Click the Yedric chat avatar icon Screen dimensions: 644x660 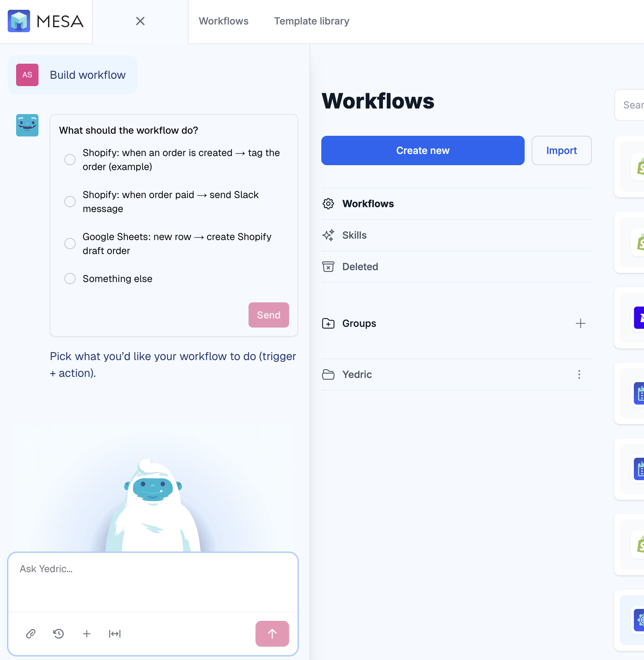pyautogui.click(x=27, y=125)
